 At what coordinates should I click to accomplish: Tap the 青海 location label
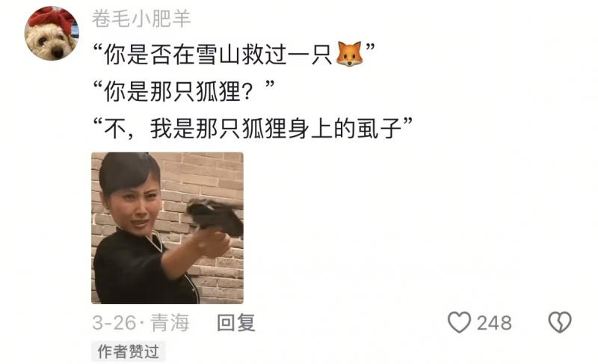pyautogui.click(x=170, y=323)
